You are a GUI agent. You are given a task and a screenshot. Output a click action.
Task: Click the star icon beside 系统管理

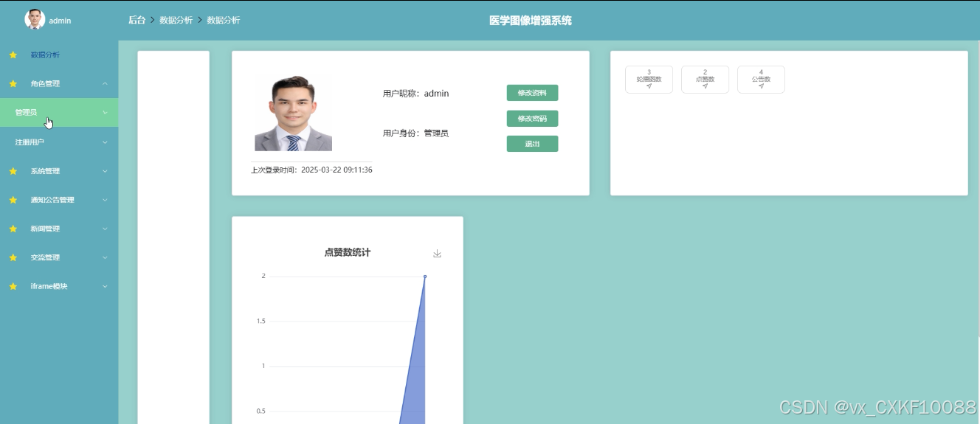pyautogui.click(x=13, y=171)
